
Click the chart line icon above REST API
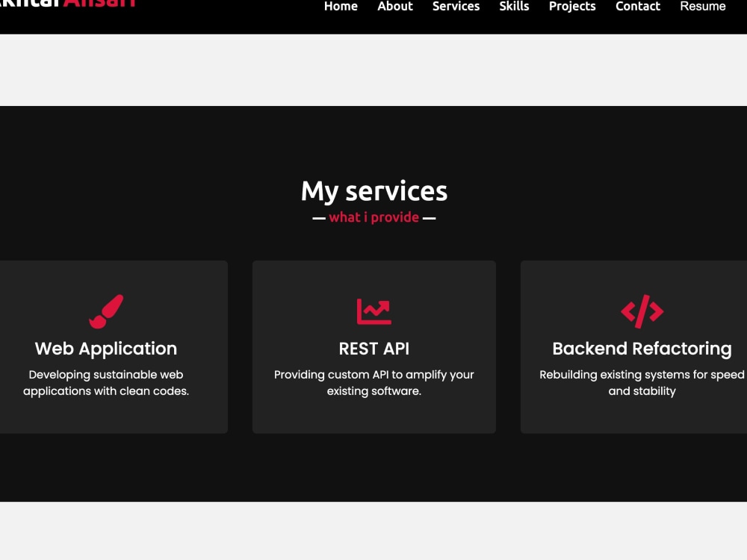[374, 311]
